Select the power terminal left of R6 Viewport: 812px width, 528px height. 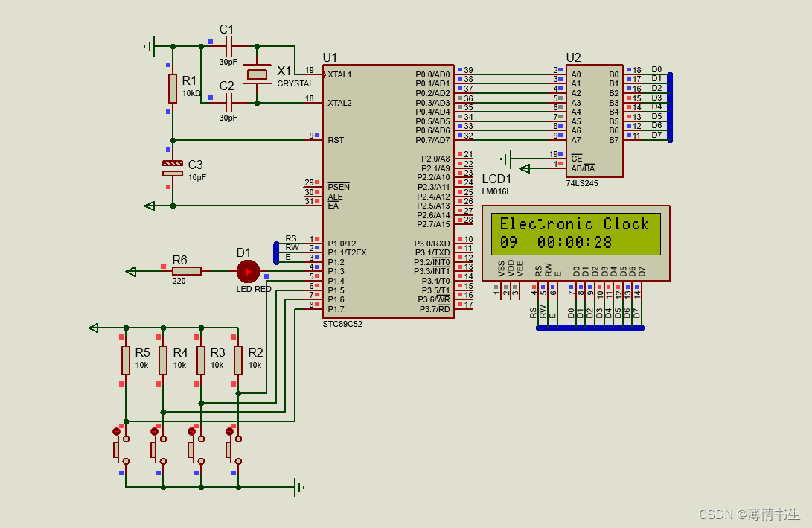pos(131,272)
